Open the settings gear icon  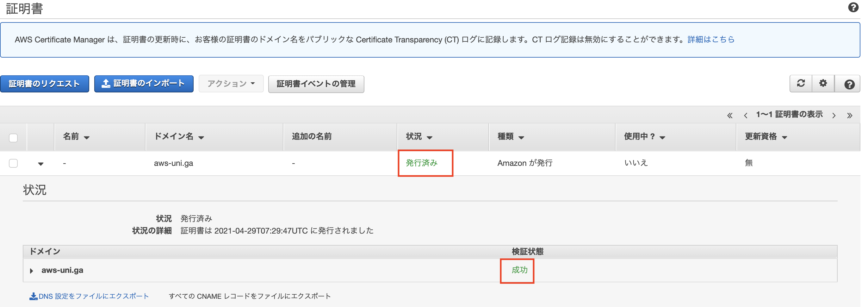coord(823,83)
